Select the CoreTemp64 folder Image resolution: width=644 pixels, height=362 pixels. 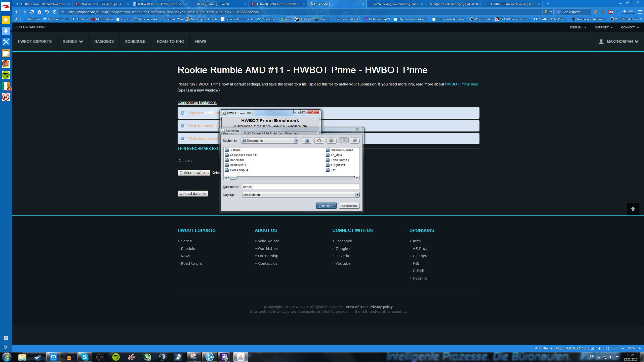click(x=236, y=170)
